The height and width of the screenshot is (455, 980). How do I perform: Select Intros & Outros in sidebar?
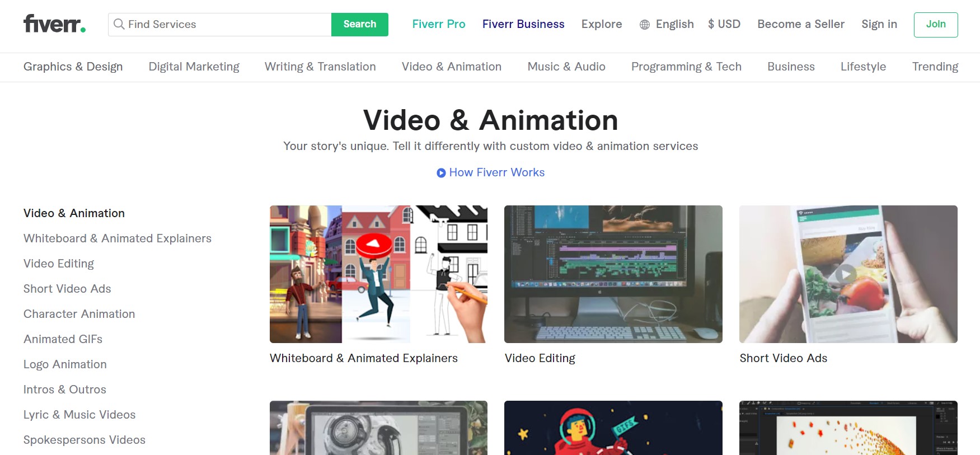(65, 390)
